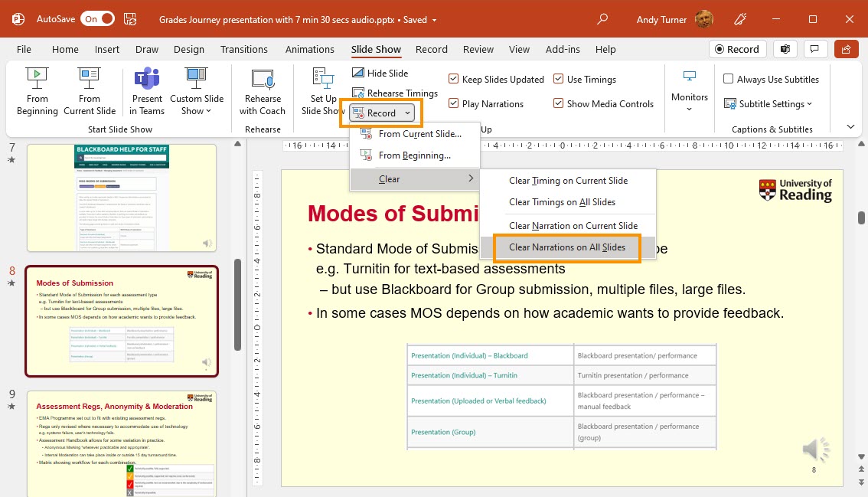Uncheck Show Media Controls
Image resolution: width=868 pixels, height=497 pixels.
[559, 104]
